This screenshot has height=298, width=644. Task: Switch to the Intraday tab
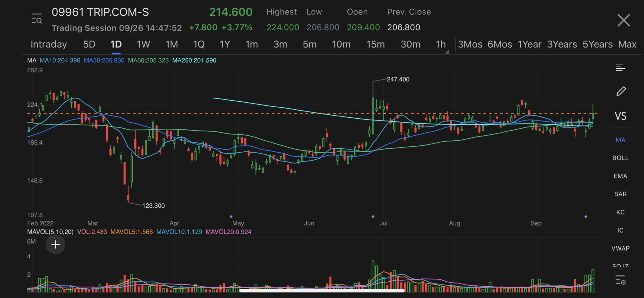point(49,44)
